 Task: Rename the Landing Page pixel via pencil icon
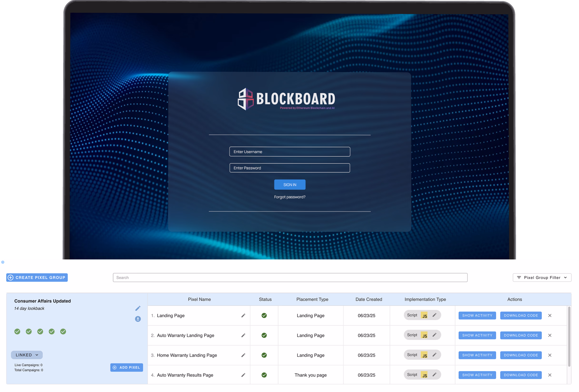[243, 316]
